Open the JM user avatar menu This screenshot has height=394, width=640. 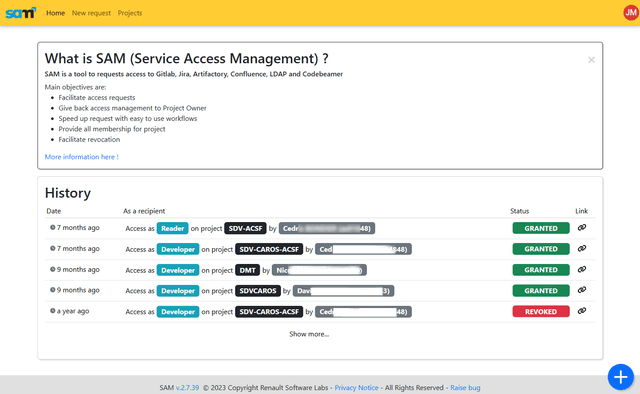(631, 13)
